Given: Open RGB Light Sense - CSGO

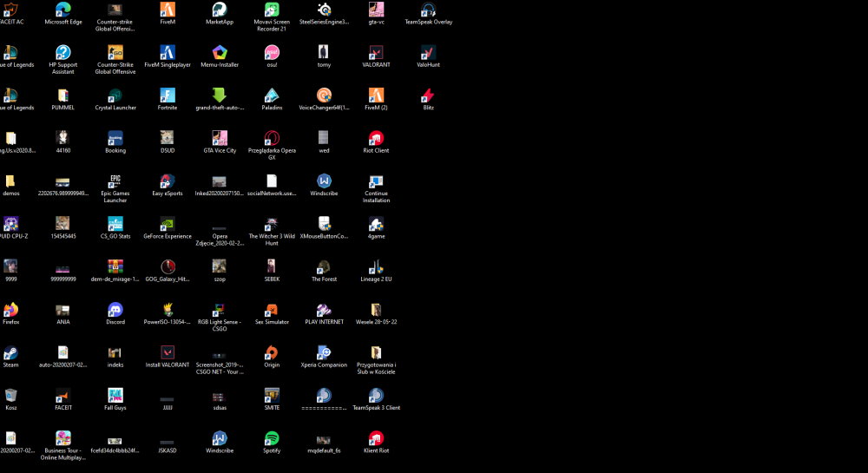Looking at the screenshot, I should [220, 309].
